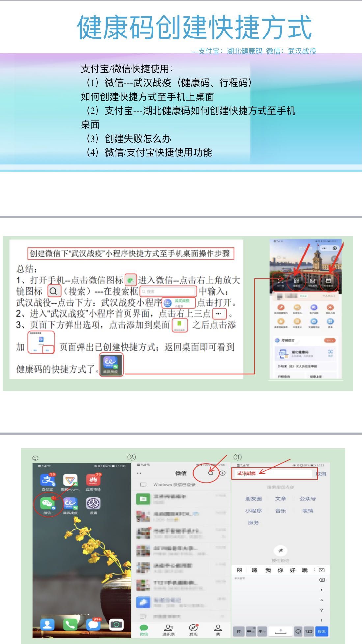
Task: Choose the 文章 search category
Action: 281,499
